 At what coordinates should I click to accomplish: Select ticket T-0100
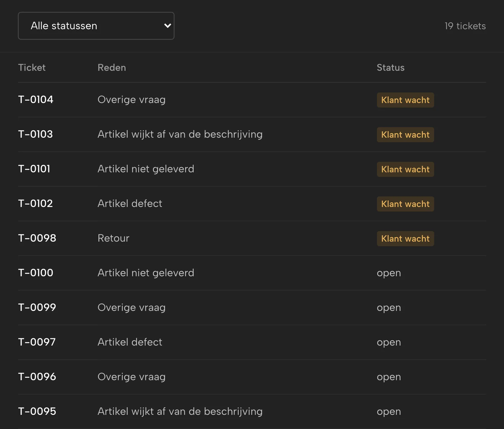point(36,273)
